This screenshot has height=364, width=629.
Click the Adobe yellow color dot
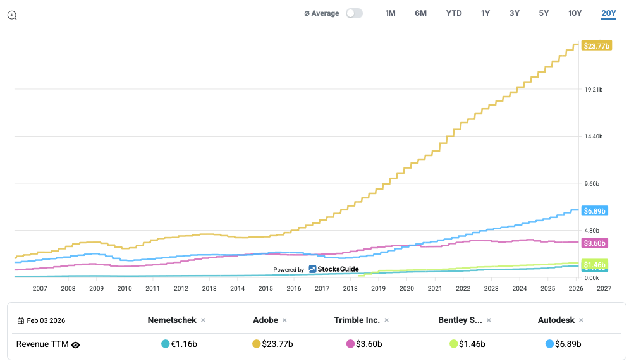(x=256, y=344)
